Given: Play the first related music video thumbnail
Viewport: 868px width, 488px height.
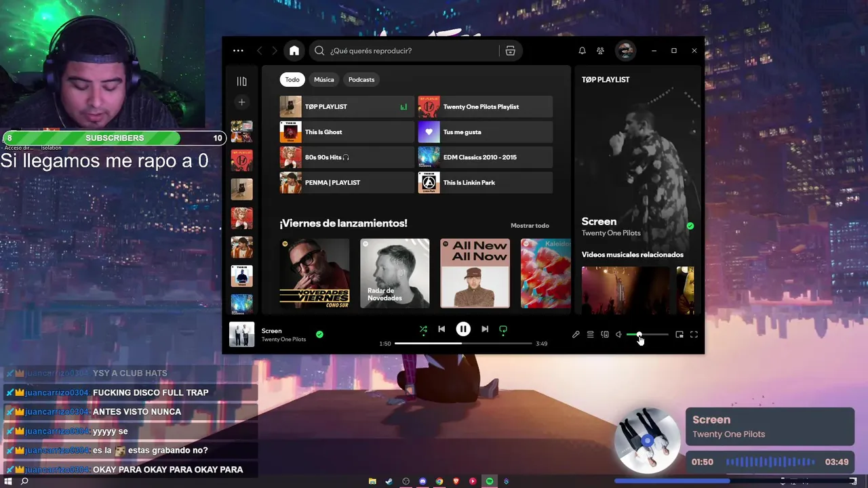Looking at the screenshot, I should coord(625,290).
